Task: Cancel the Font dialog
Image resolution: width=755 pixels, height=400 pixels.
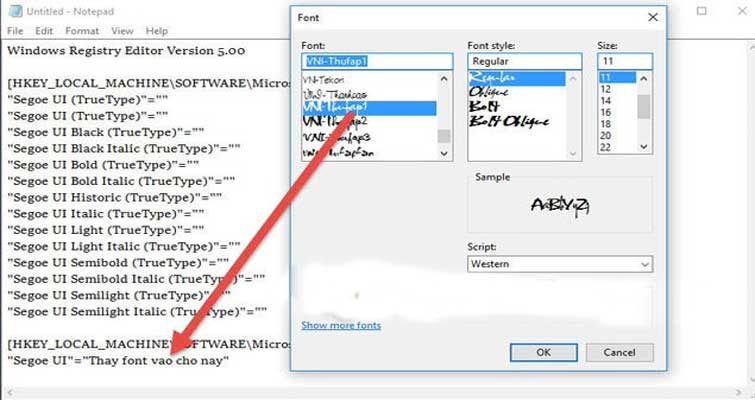Action: pyautogui.click(x=619, y=352)
